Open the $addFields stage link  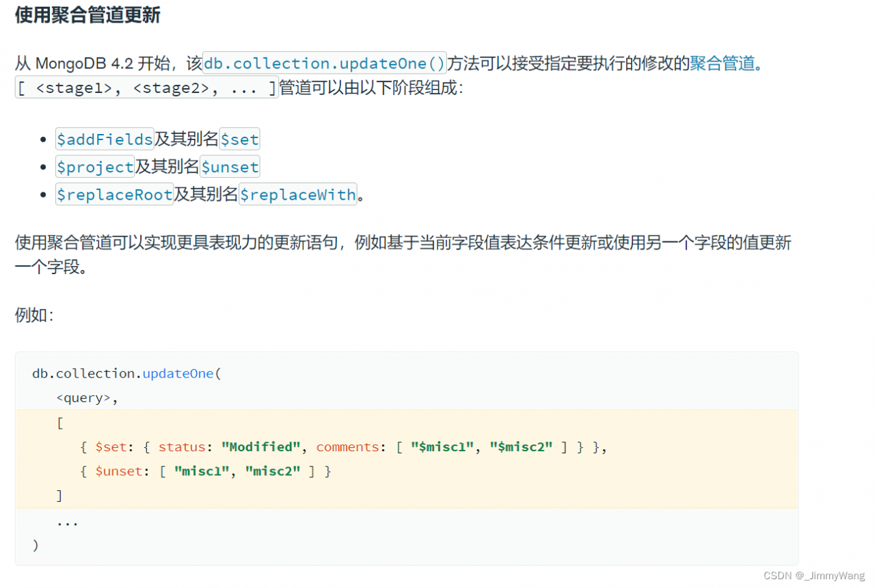pyautogui.click(x=105, y=139)
